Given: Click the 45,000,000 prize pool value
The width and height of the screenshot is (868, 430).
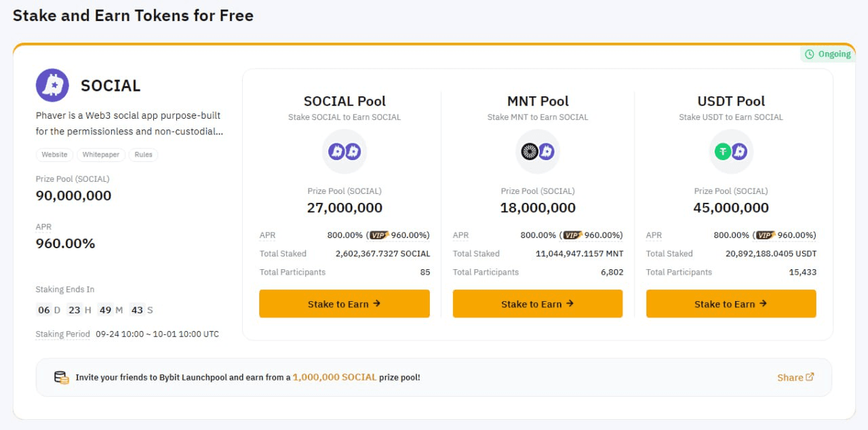Looking at the screenshot, I should pos(731,208).
